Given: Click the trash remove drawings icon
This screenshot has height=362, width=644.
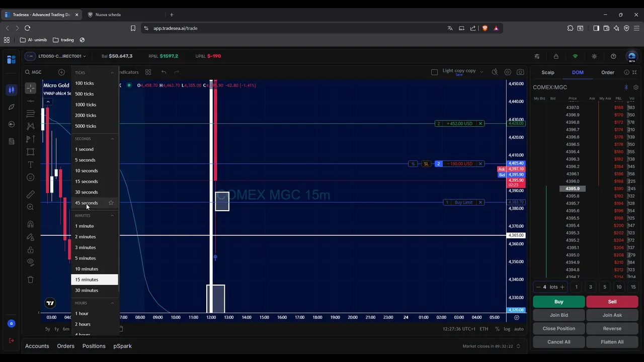Looking at the screenshot, I should point(31,280).
